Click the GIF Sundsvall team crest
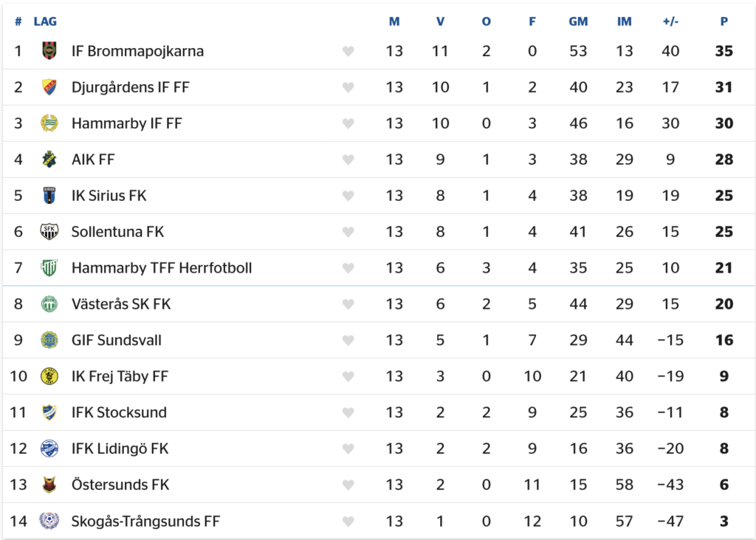The image size is (756, 540). pos(49,341)
